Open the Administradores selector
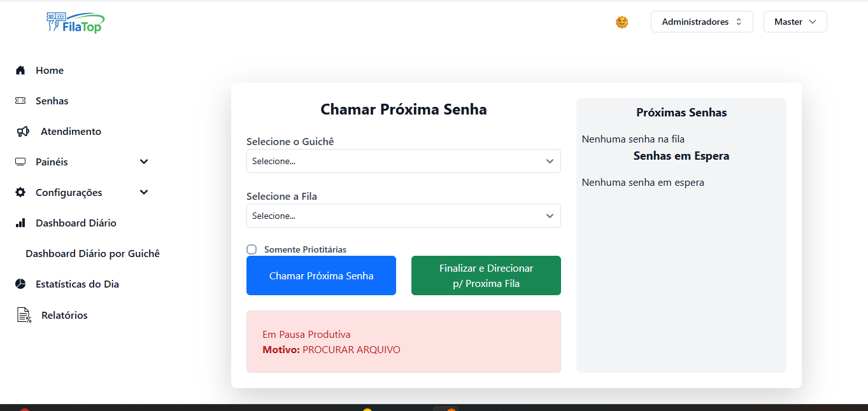868x411 pixels. pos(701,22)
